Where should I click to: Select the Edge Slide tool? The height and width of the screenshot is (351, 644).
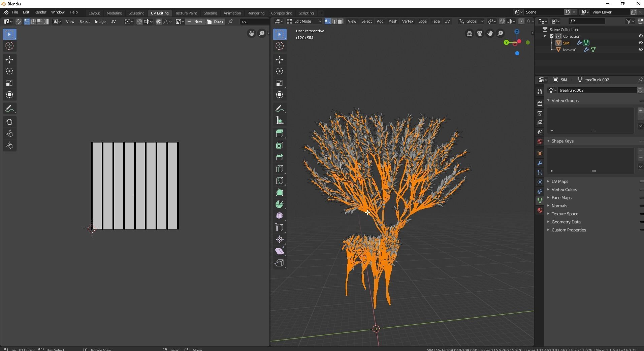pyautogui.click(x=280, y=228)
